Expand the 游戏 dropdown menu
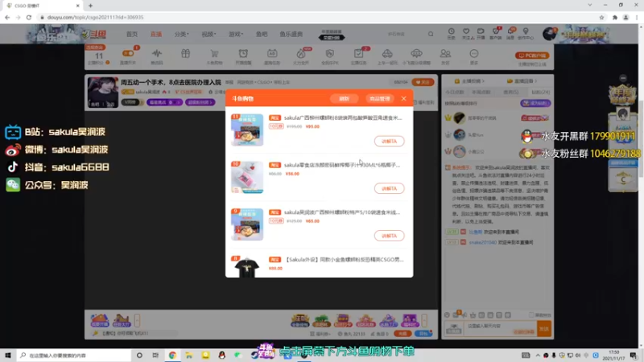The height and width of the screenshot is (362, 644). coord(236,34)
